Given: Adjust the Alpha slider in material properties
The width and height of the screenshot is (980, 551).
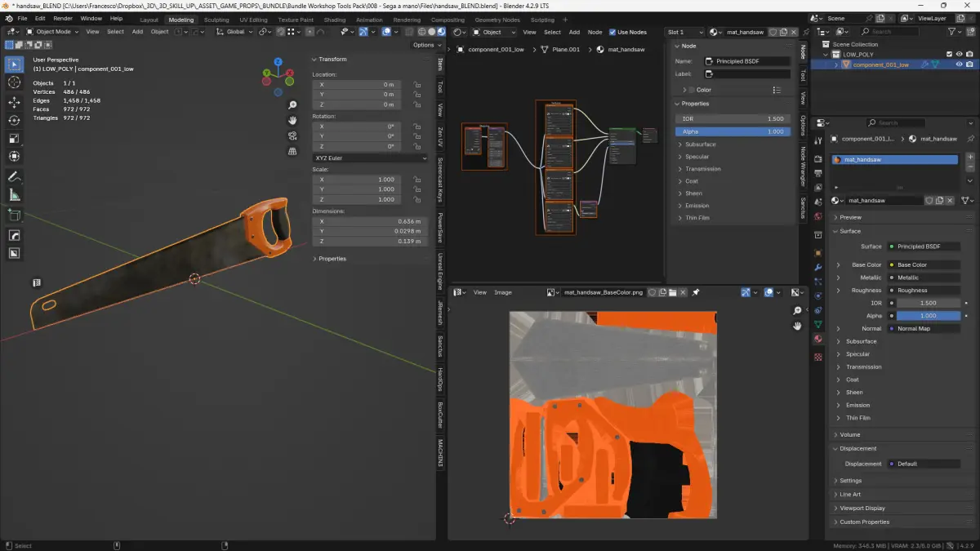Looking at the screenshot, I should click(x=928, y=316).
